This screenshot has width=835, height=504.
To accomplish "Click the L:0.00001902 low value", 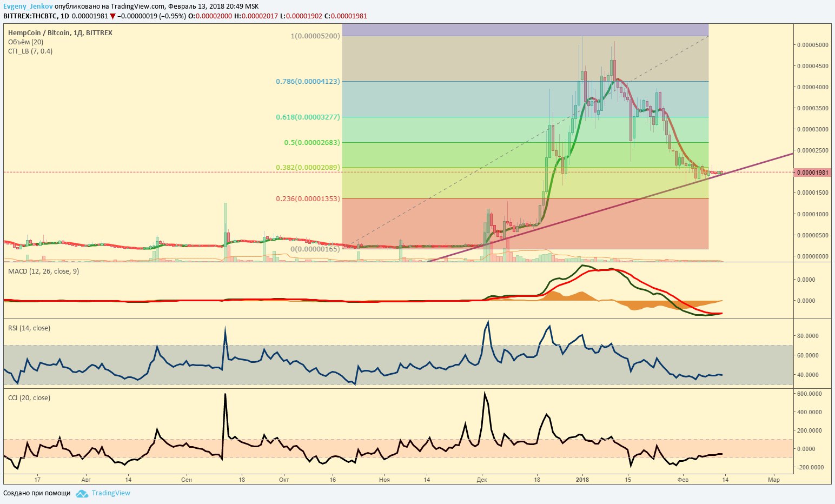I will [301, 16].
